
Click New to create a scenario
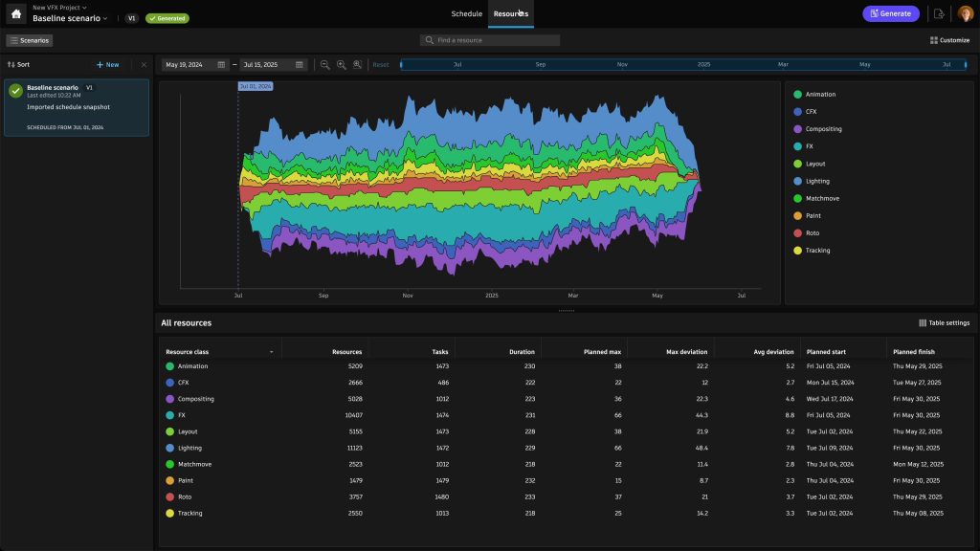(108, 64)
